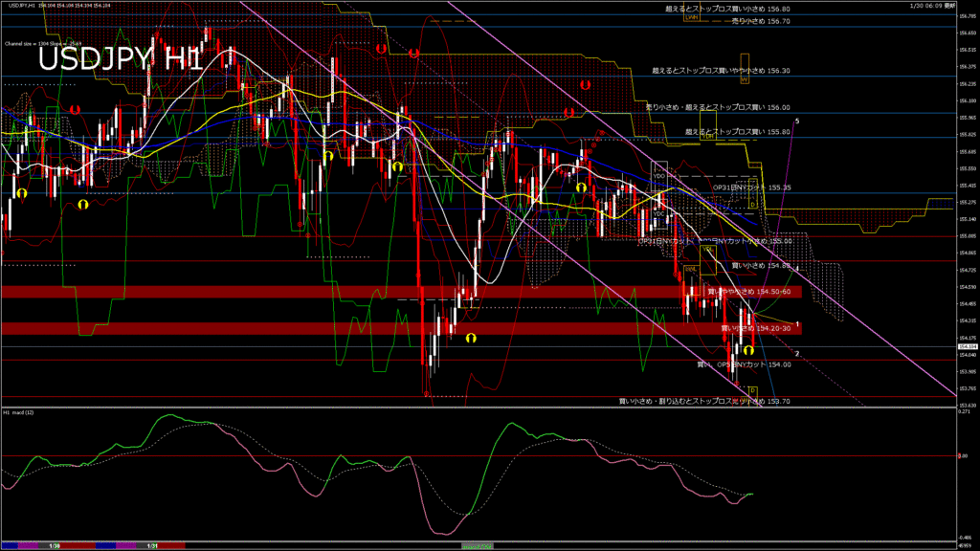Viewport: 980px width, 551px height.
Task: Click the lowest yellow arrow signal near 154.00
Action: click(x=749, y=352)
